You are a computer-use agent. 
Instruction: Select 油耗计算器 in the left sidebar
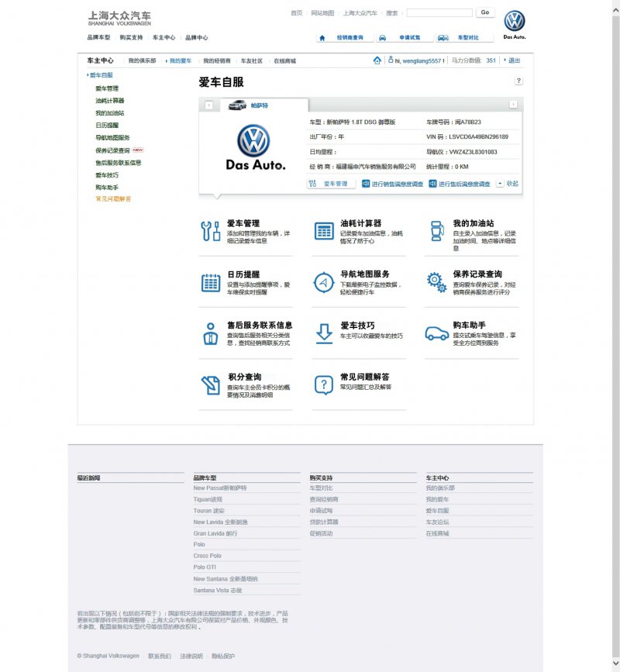[110, 101]
